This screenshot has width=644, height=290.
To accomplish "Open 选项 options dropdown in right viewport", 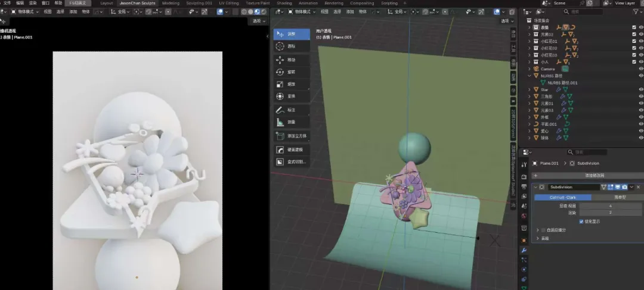I will pyautogui.click(x=507, y=21).
